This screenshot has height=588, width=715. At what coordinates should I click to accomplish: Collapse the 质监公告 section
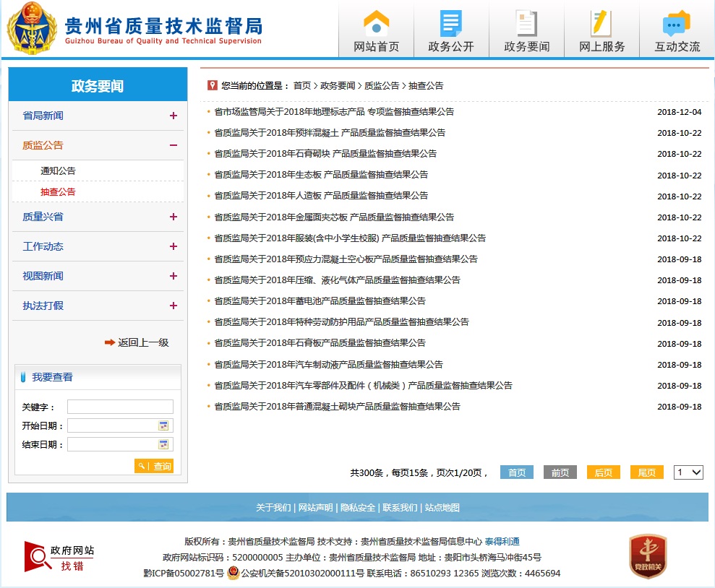click(x=173, y=145)
